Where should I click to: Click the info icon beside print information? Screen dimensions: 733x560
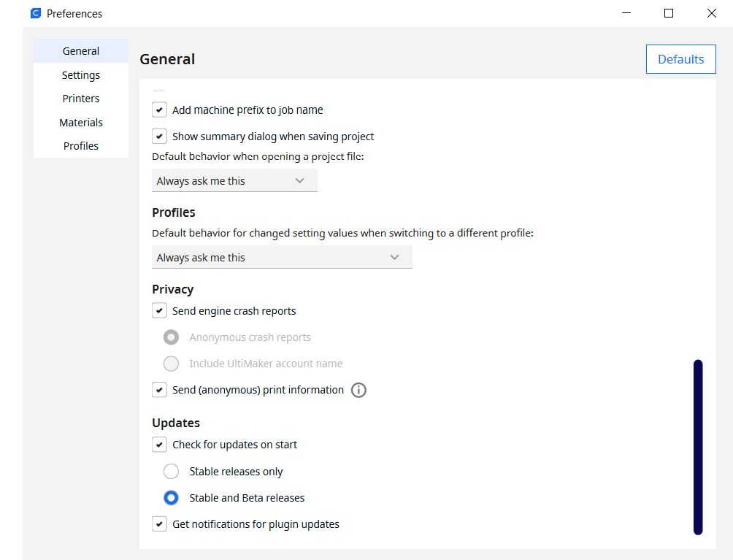tap(358, 390)
